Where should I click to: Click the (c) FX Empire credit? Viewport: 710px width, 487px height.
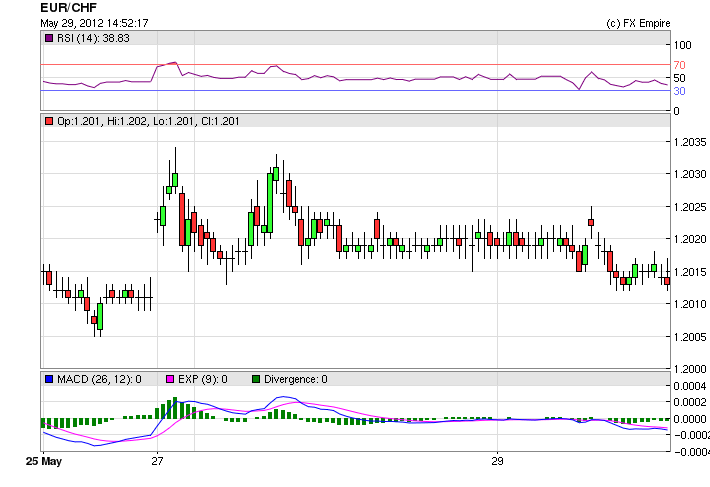(x=638, y=24)
